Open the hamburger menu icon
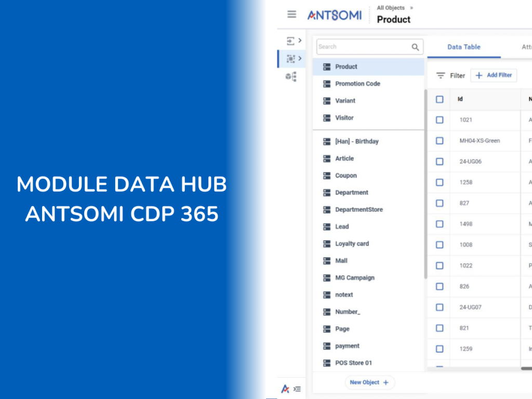The height and width of the screenshot is (399, 532). tap(291, 14)
